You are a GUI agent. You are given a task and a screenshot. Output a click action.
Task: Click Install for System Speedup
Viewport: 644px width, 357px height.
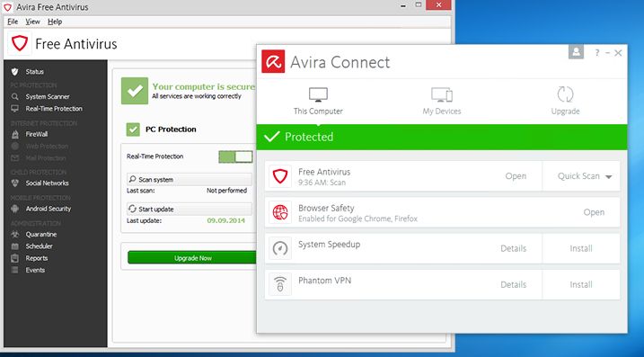pos(581,248)
